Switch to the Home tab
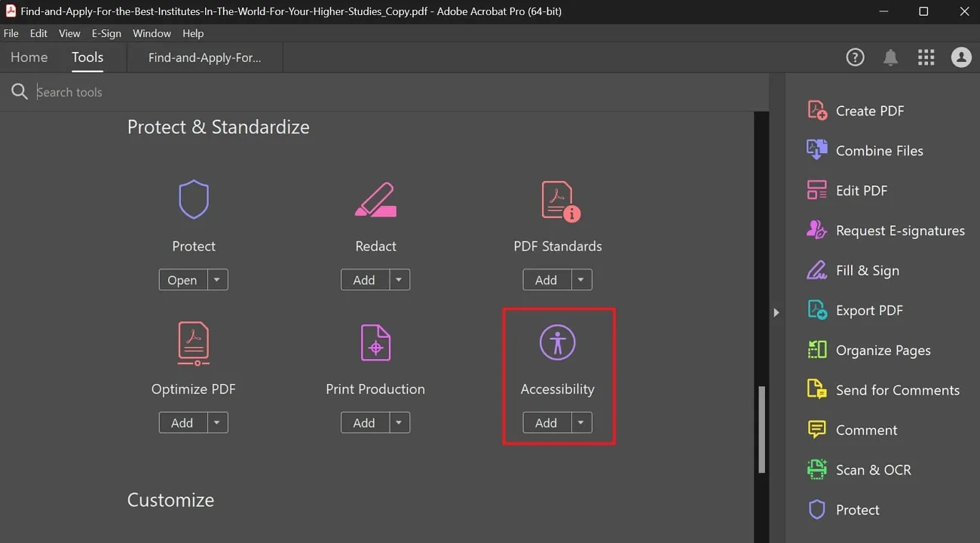Screen dimensions: 980x543 tap(29, 57)
